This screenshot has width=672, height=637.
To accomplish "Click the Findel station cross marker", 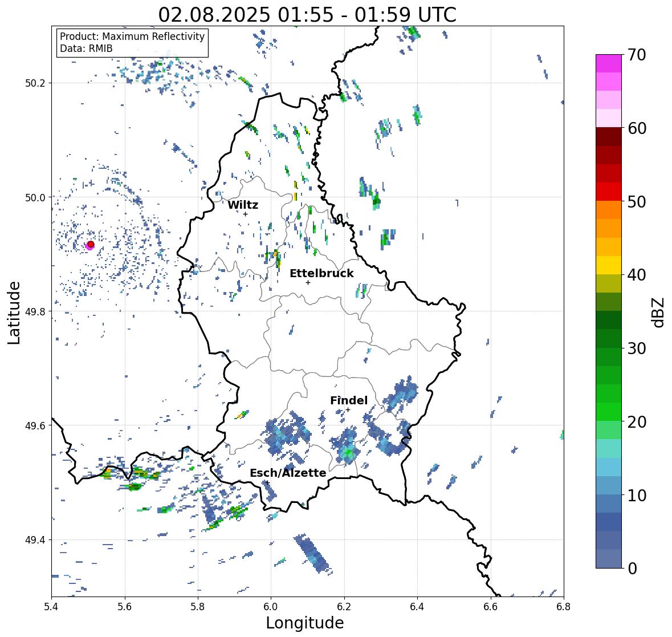I will click(x=348, y=410).
